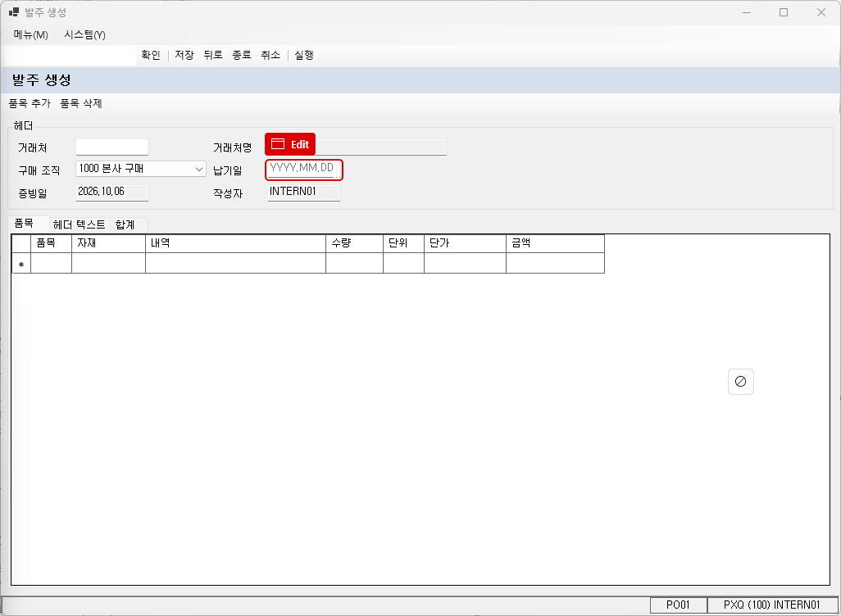Click the app icon in the title bar
The image size is (841, 616).
point(14,11)
